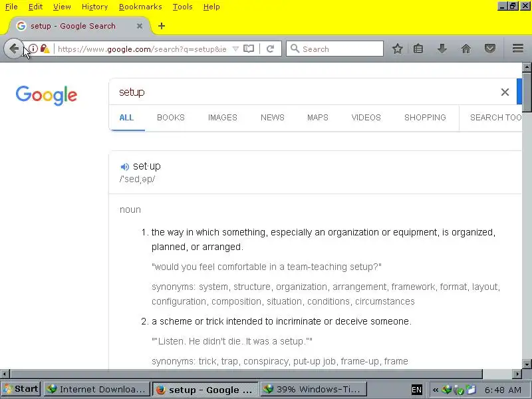
Task: Click the synonyms line starting 'trick, trap, conspiracy'
Action: pyautogui.click(x=279, y=361)
